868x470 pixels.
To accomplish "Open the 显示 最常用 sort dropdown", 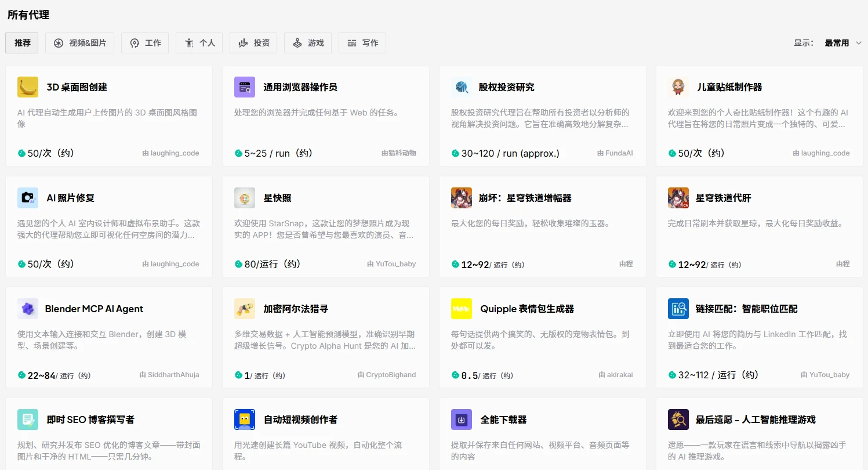I will click(x=843, y=43).
